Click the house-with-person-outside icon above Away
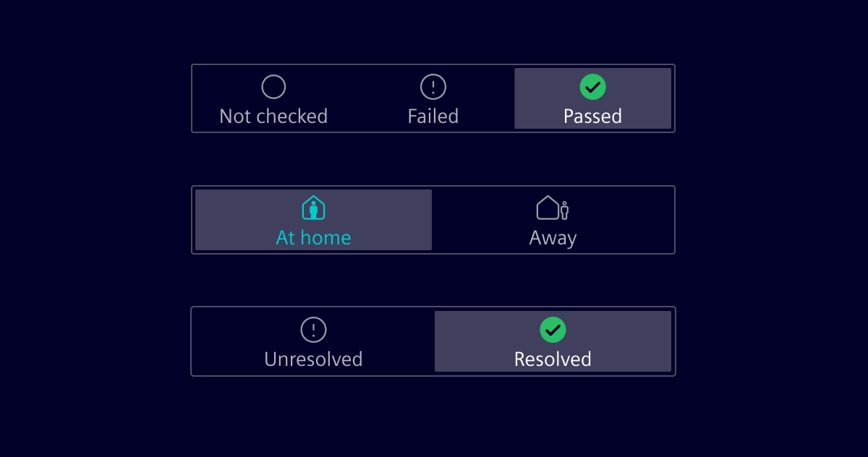The height and width of the screenshot is (457, 868). 553,208
